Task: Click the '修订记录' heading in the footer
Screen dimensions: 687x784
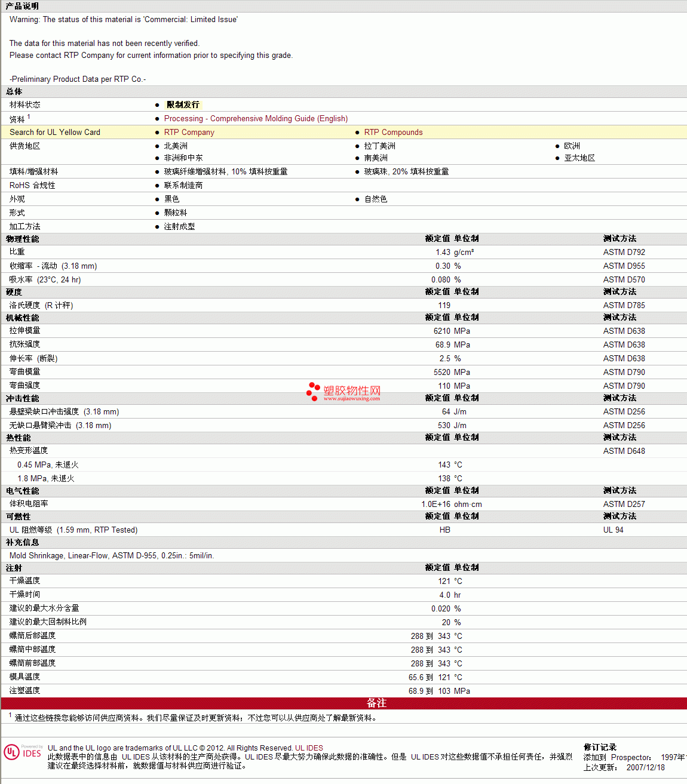Action: (x=600, y=748)
